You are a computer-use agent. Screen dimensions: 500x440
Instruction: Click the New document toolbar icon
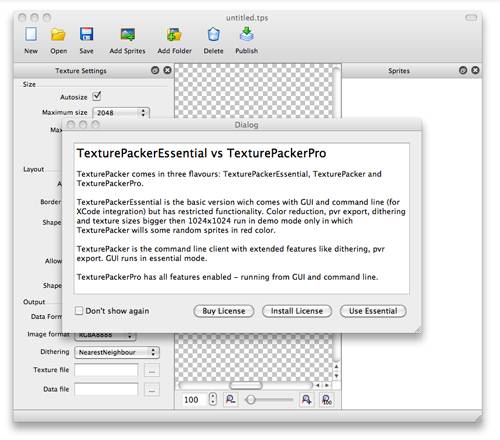tap(31, 34)
